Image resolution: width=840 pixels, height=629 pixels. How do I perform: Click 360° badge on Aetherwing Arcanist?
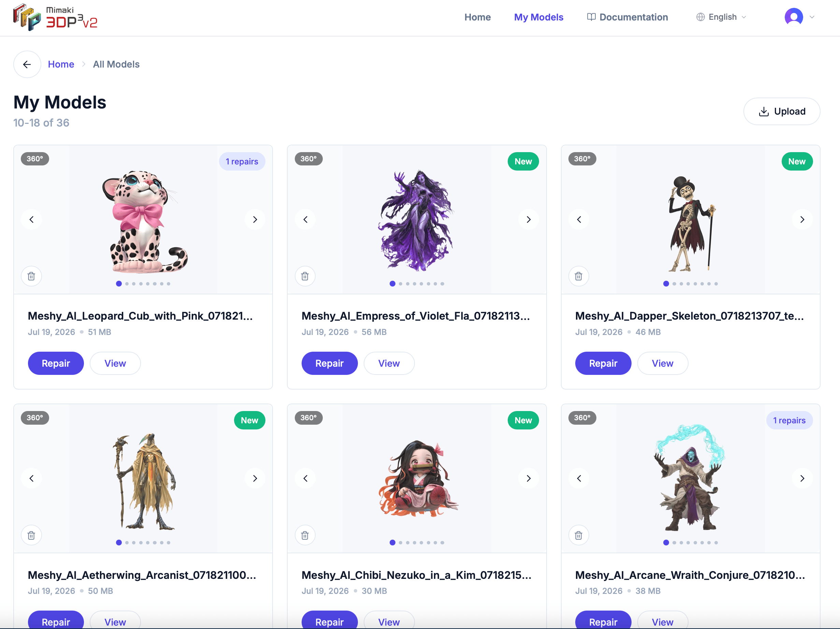[35, 418]
